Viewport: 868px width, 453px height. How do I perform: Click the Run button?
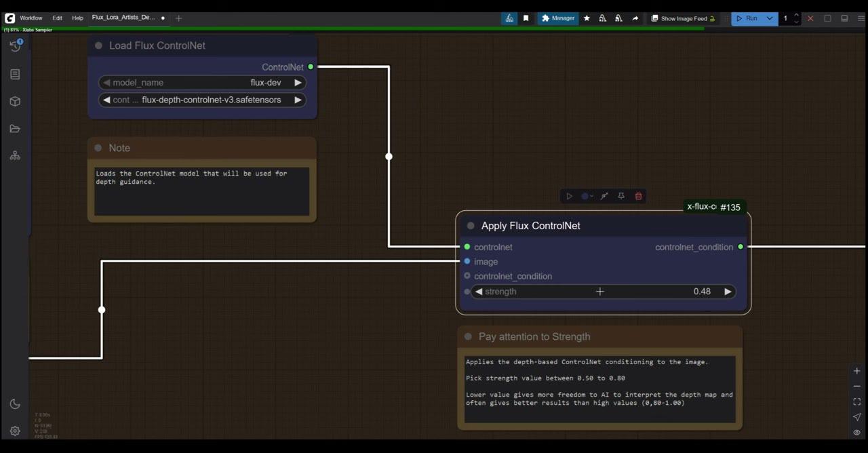[x=747, y=18]
